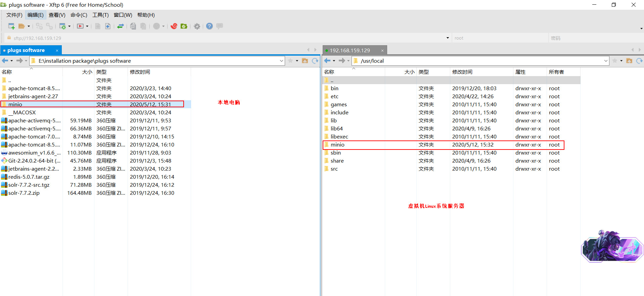Viewport: 644px width, 296px height.
Task: Open local pane back-history dropdown
Action: [x=12, y=61]
